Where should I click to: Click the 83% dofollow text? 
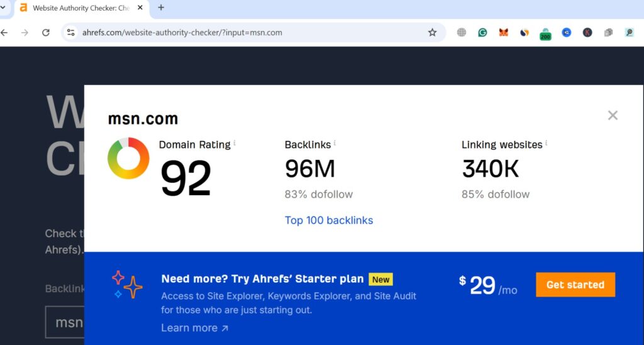point(319,194)
